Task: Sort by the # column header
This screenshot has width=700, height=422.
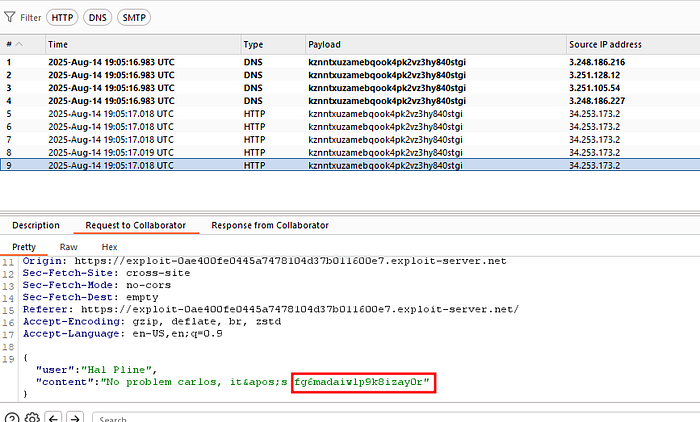Action: [x=22, y=44]
